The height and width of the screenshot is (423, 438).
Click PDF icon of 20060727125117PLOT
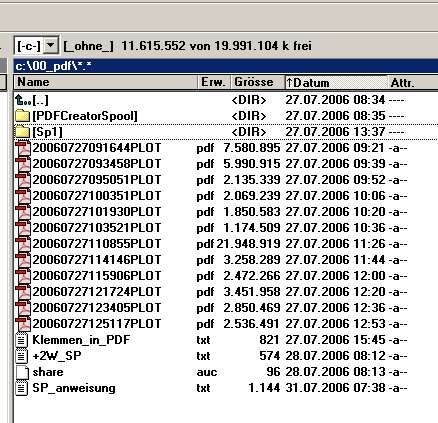23,324
